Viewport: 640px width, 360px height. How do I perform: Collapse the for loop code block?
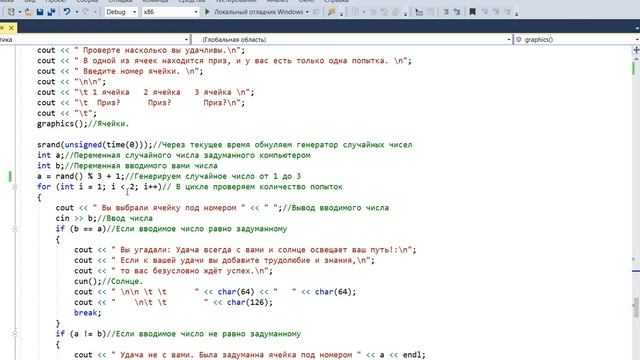(15, 187)
